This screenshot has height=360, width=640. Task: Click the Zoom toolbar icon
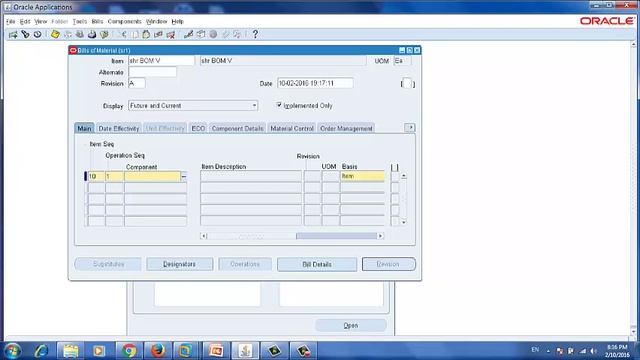[201, 34]
